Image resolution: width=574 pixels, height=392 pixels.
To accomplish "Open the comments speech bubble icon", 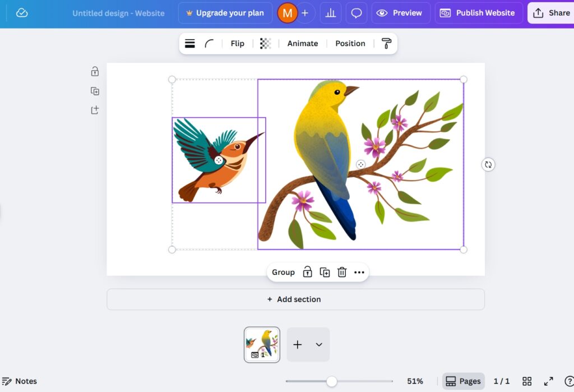I will (x=357, y=13).
